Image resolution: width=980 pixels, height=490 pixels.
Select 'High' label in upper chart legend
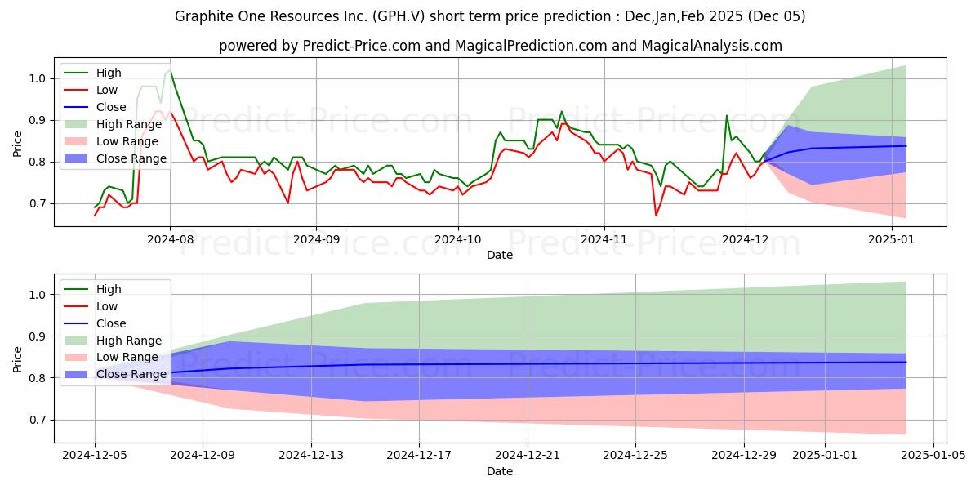109,73
